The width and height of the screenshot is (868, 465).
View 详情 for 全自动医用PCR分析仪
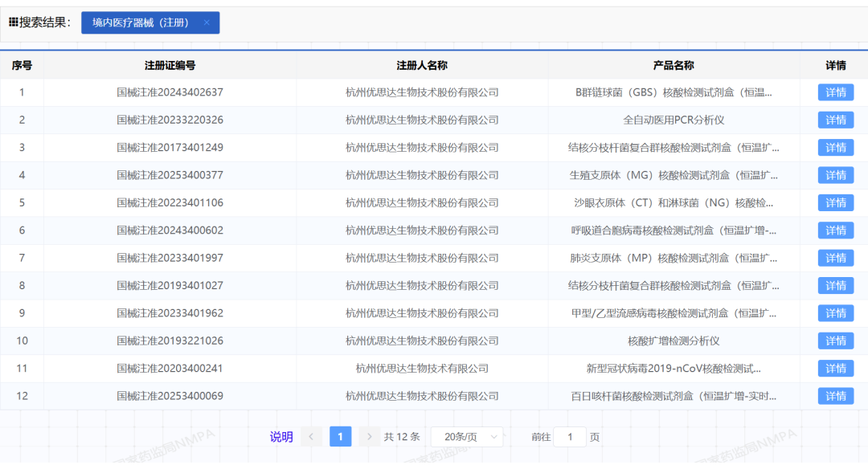point(836,120)
